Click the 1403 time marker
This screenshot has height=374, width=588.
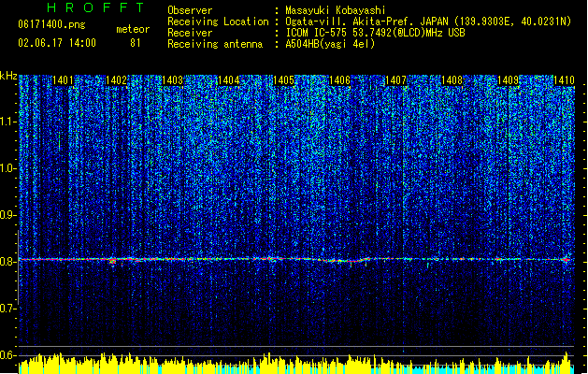(172, 80)
